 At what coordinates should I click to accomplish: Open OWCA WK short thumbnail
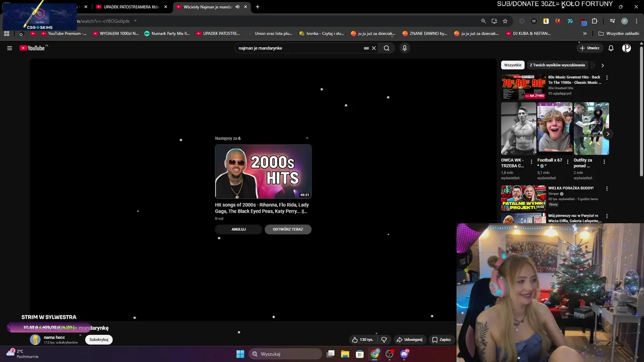pos(519,129)
